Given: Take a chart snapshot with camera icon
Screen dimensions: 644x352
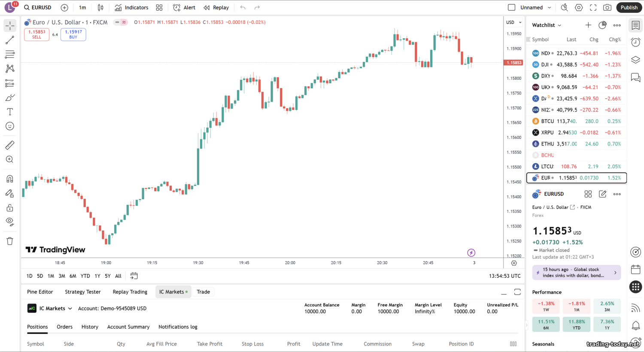Looking at the screenshot, I should coord(607,7).
